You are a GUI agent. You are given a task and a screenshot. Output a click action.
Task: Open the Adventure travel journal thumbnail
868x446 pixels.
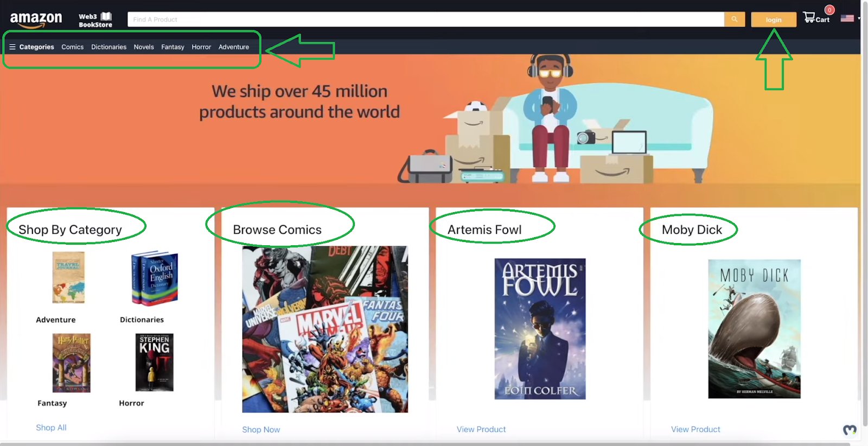[x=68, y=277]
